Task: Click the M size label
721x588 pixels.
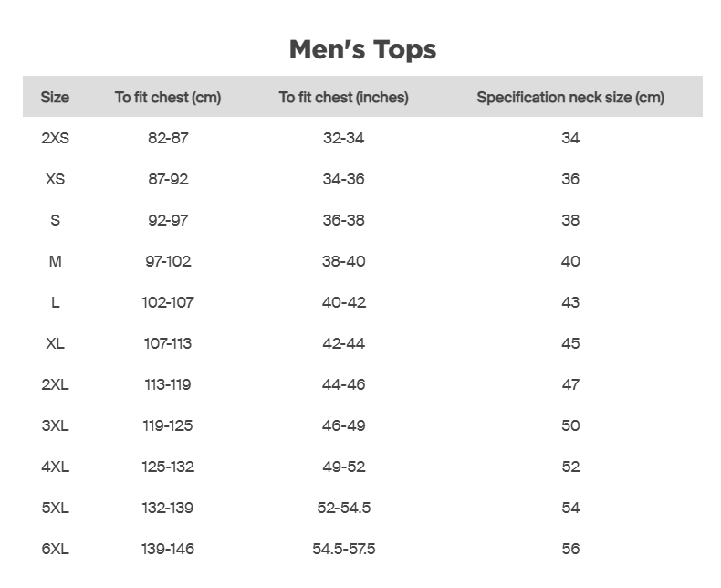Action: point(55,261)
